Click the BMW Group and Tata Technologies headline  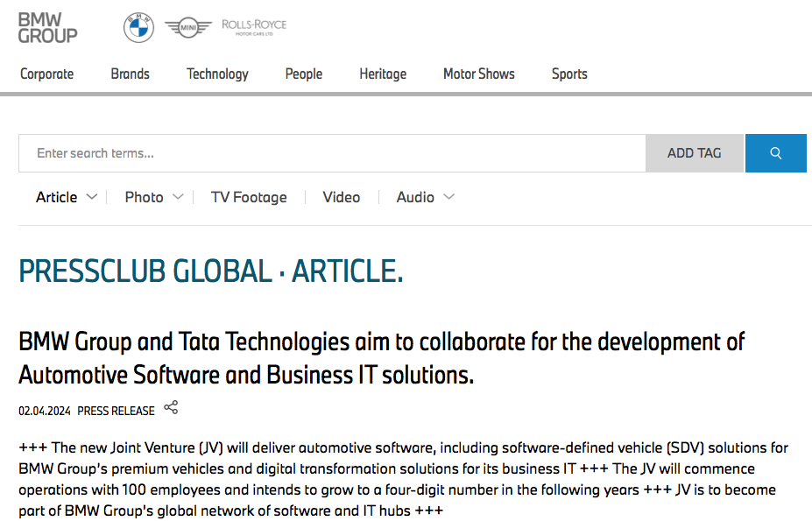[x=382, y=358]
